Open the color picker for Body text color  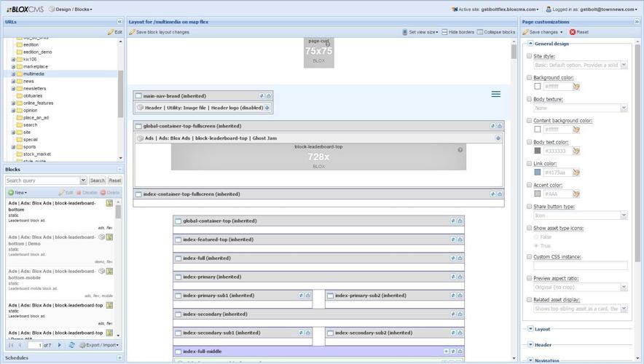tap(576, 151)
